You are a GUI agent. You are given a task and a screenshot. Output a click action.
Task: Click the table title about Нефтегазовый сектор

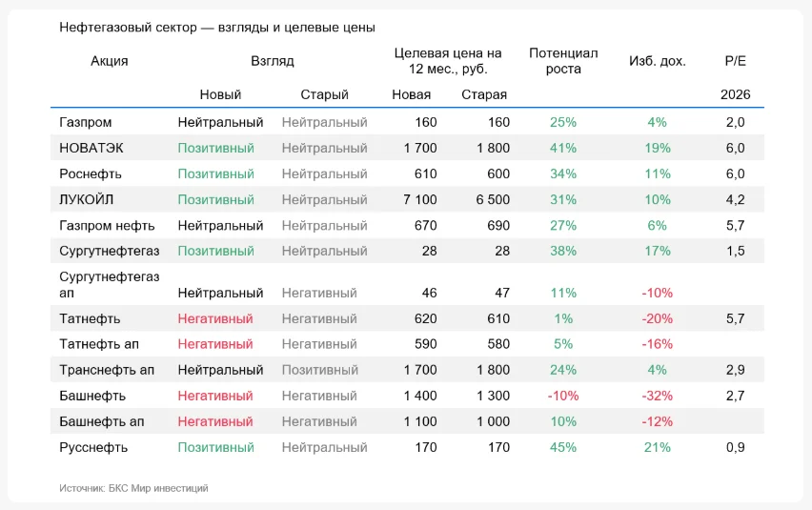[x=216, y=29]
